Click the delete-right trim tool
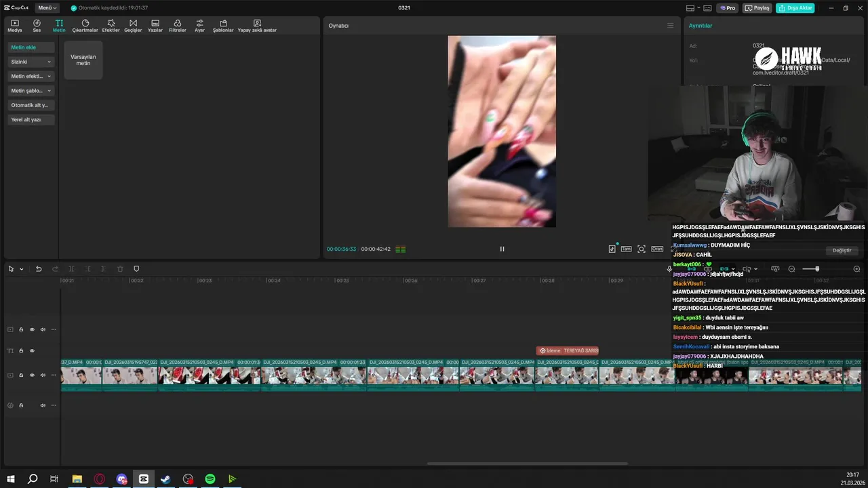Image resolution: width=868 pixels, height=488 pixels. click(x=104, y=269)
